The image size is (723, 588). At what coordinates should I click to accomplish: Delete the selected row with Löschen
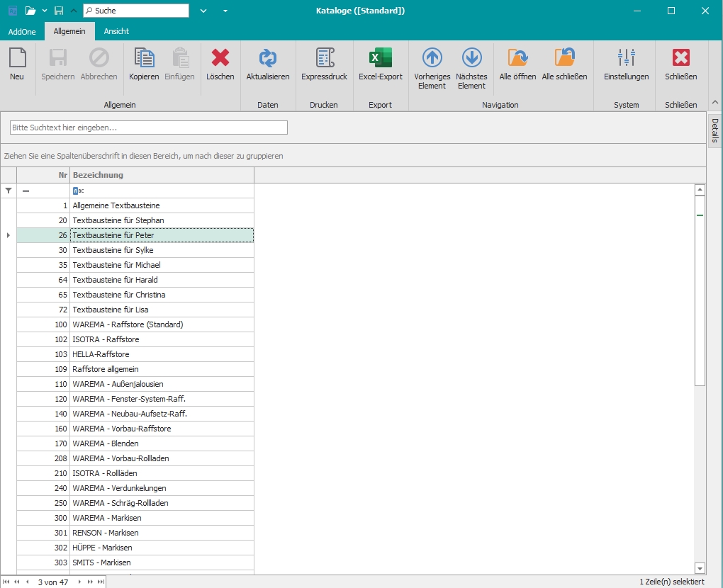[220, 58]
